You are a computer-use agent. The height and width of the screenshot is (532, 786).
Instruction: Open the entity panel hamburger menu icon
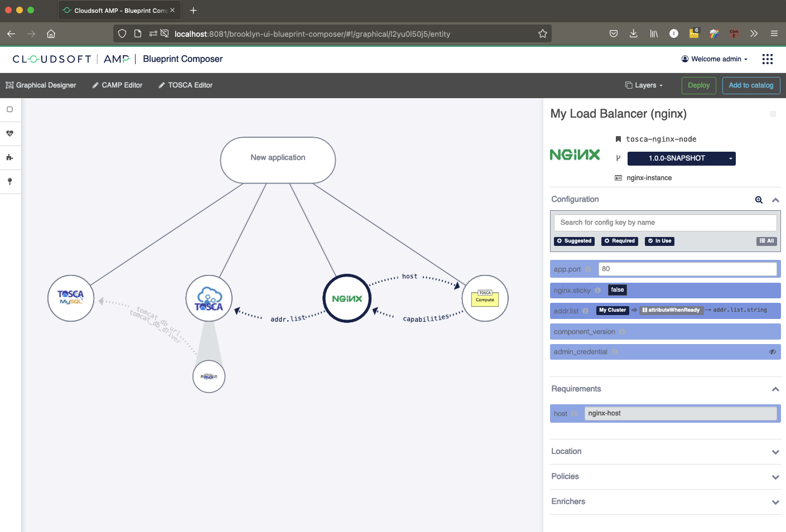point(773,114)
